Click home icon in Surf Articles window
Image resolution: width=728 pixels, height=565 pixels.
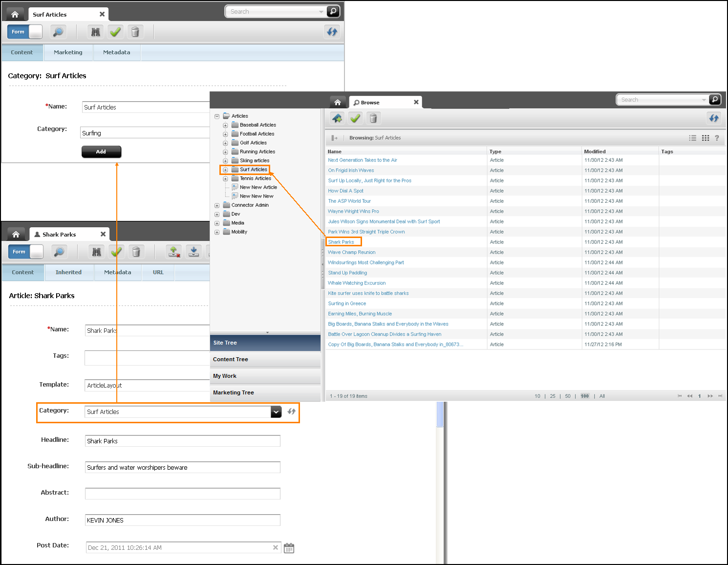pyautogui.click(x=15, y=14)
